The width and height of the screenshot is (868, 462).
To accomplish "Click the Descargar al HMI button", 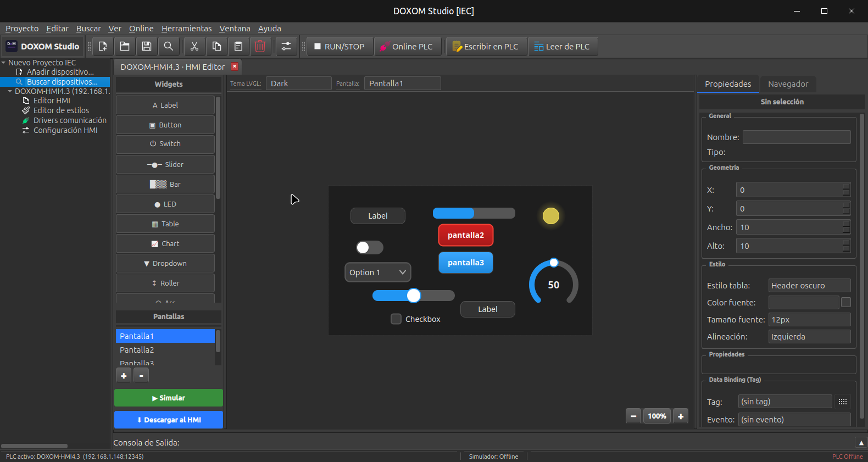I will (169, 420).
